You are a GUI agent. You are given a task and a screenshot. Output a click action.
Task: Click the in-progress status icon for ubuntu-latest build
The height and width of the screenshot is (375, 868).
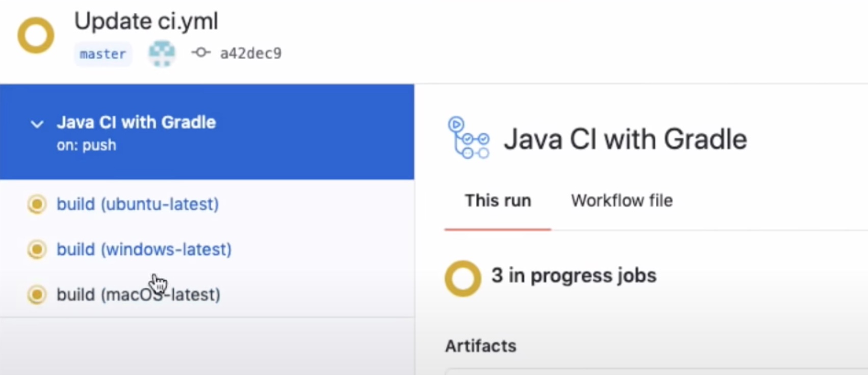pyautogui.click(x=37, y=204)
